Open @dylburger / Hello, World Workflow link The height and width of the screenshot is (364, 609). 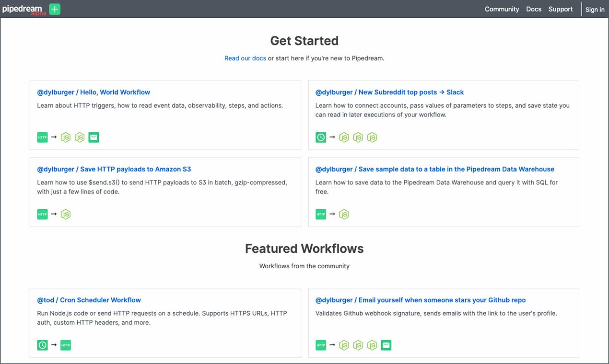tap(94, 92)
